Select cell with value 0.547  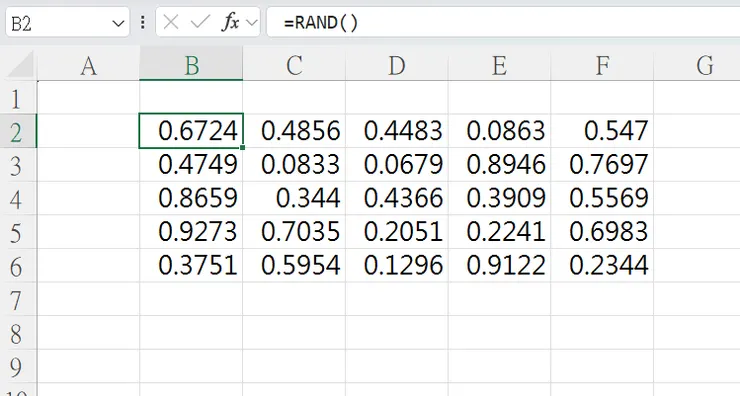coord(602,131)
